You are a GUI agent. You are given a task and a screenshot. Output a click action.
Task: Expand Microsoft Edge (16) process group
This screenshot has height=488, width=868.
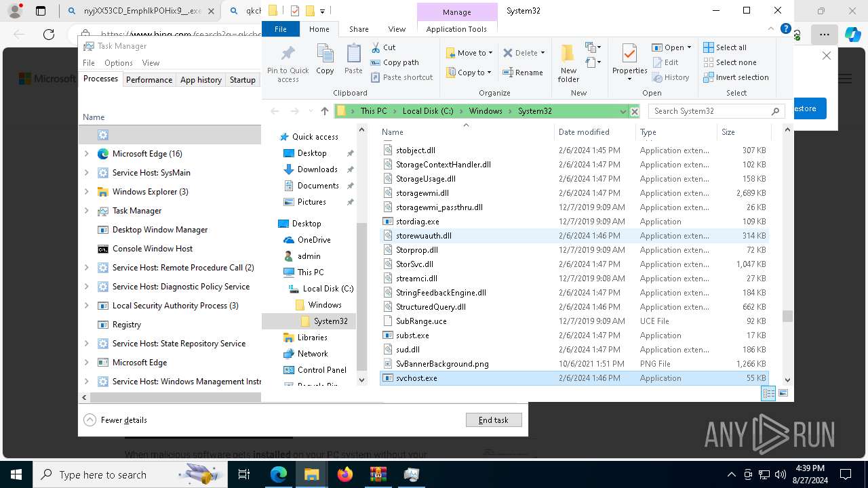(x=86, y=154)
